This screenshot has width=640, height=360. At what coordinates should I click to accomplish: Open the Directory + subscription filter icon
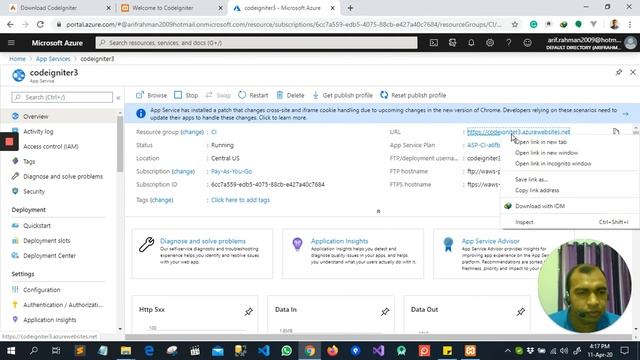tap(452, 42)
